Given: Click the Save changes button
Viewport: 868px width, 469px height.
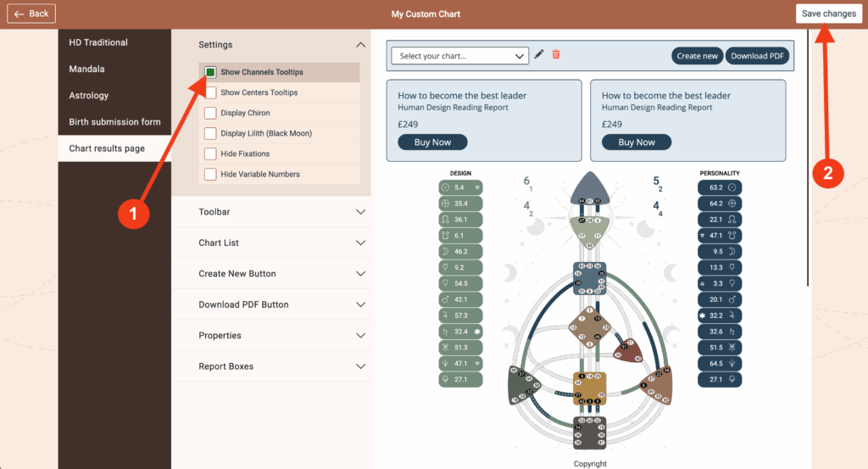Looking at the screenshot, I should (x=828, y=14).
